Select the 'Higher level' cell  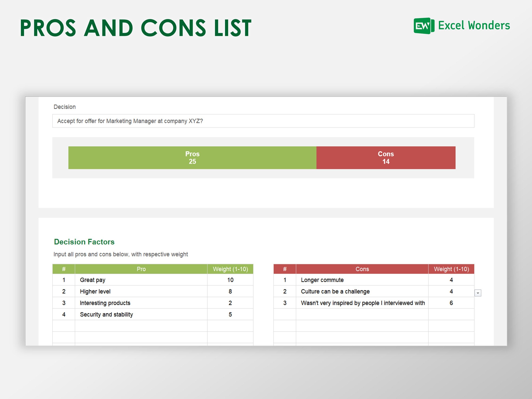(141, 291)
